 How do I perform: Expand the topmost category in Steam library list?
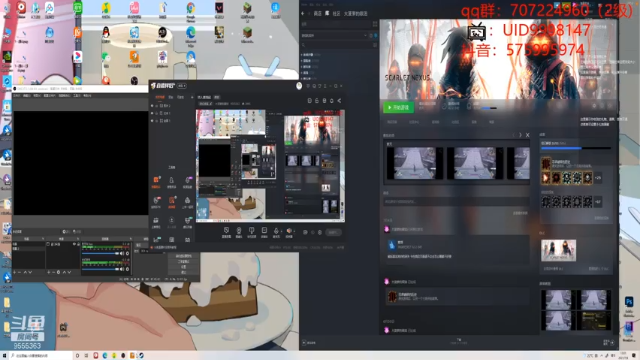click(302, 55)
